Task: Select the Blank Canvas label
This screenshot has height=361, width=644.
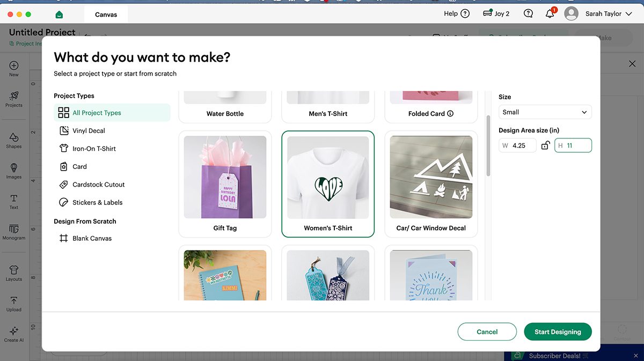Action: pyautogui.click(x=92, y=239)
